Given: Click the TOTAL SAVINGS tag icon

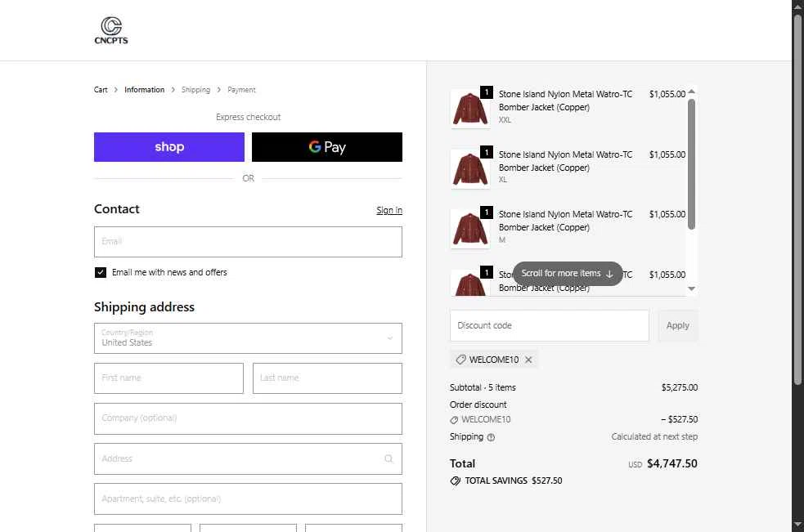Looking at the screenshot, I should 456,481.
